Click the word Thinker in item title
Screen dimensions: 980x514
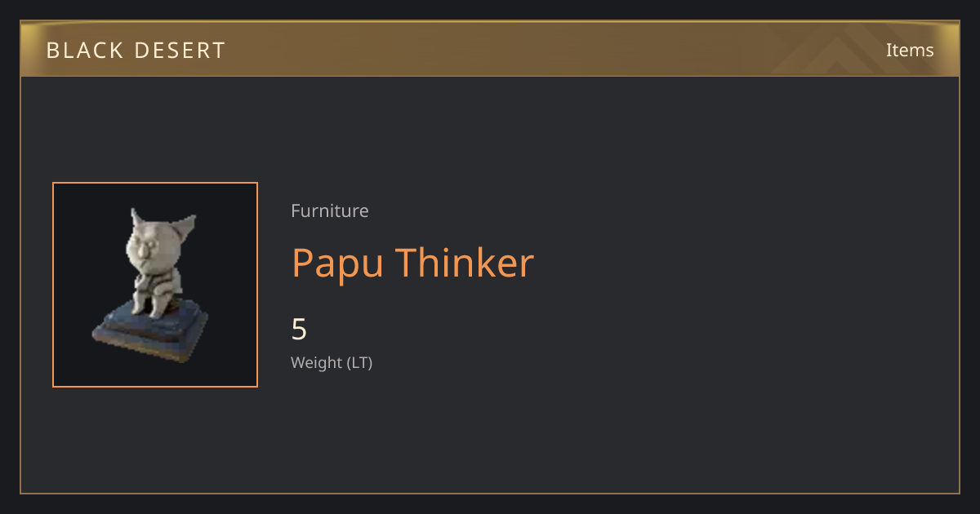(x=465, y=263)
